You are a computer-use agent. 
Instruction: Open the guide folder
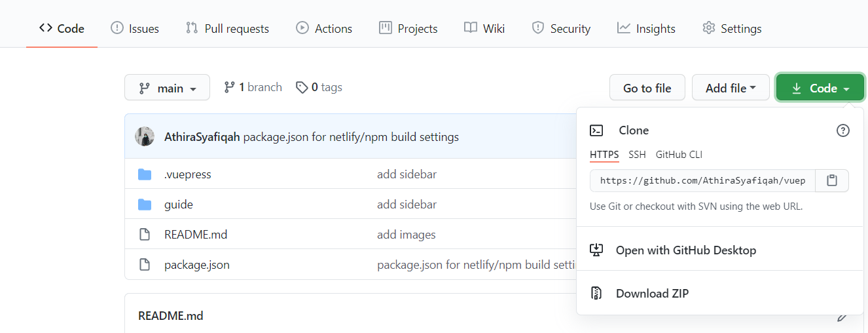pos(178,205)
